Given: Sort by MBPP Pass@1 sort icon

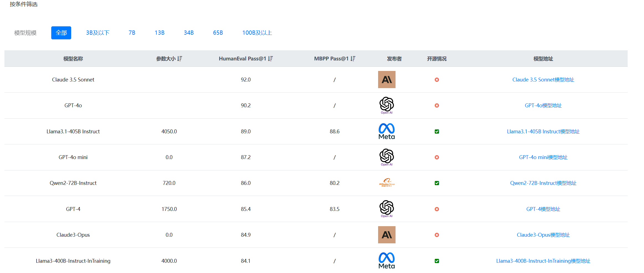Looking at the screenshot, I should (353, 58).
